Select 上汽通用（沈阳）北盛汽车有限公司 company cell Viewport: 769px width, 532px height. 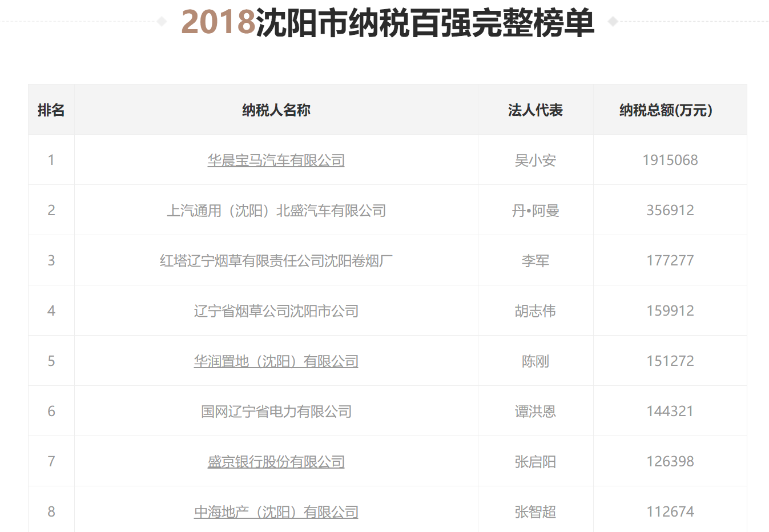coord(276,211)
